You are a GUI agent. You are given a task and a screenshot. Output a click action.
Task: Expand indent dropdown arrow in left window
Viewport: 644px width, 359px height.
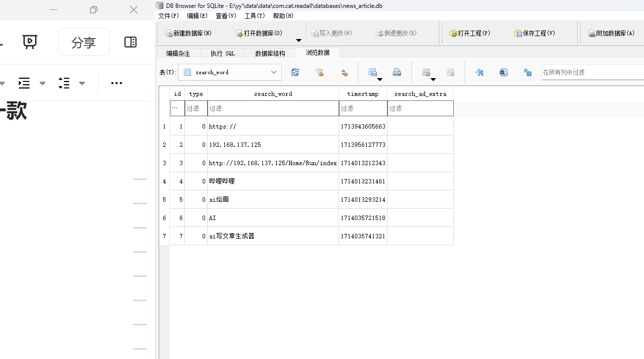[x=43, y=83]
